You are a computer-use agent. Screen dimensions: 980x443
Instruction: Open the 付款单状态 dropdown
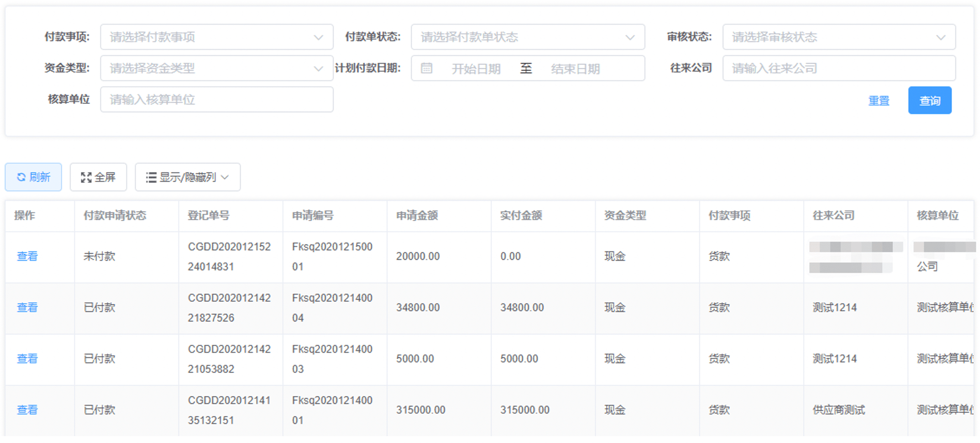tap(528, 37)
